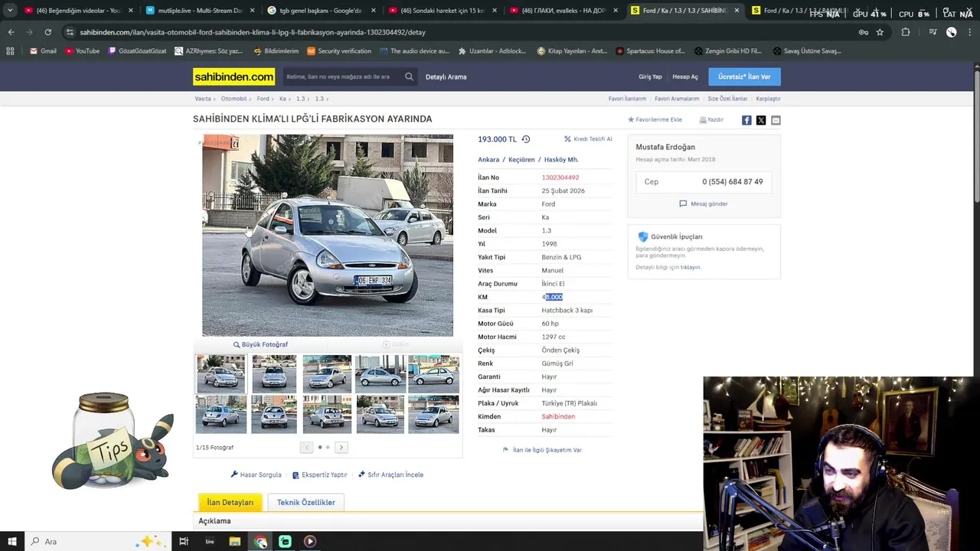The image size is (980, 551).
Task: Open the Karşılaştır link
Action: [768, 99]
